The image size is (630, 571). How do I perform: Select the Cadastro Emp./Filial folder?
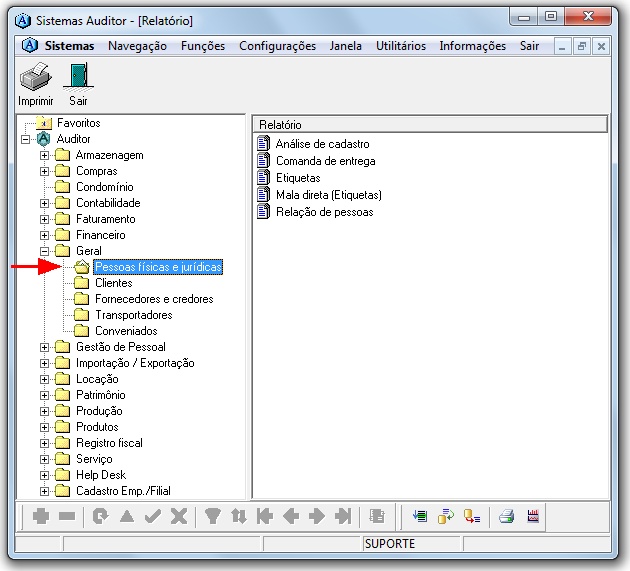tap(123, 491)
